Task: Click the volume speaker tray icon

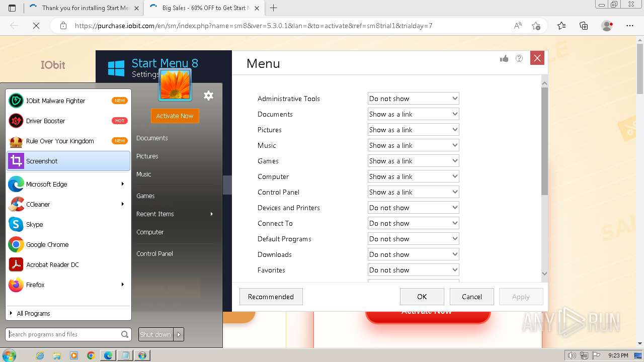Action: pos(572,355)
